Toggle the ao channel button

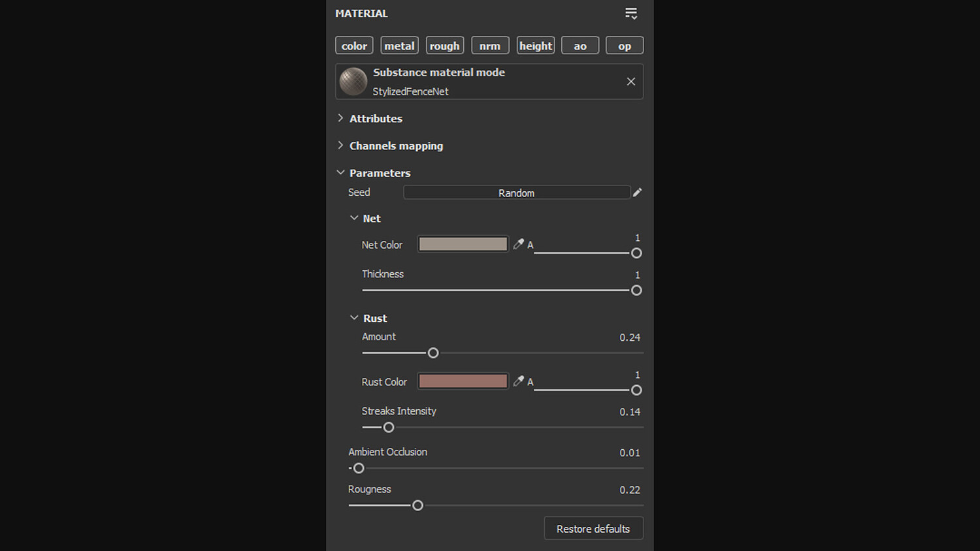click(x=580, y=46)
